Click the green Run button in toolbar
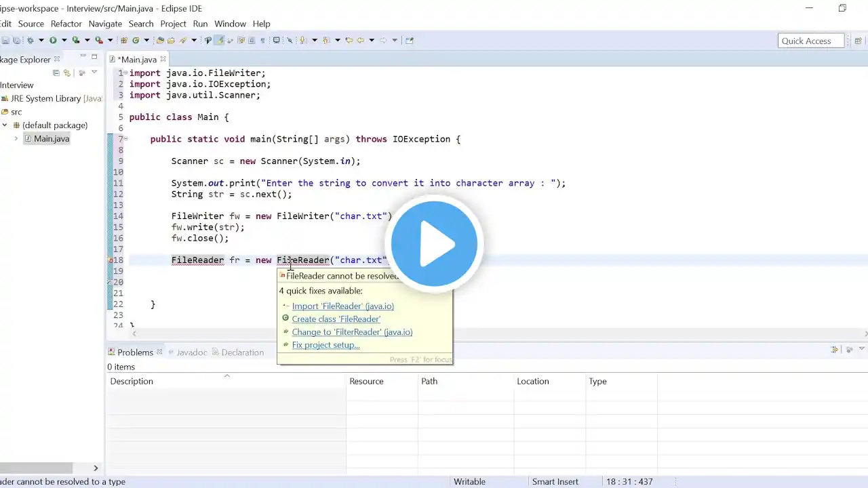This screenshot has width=868, height=488. [53, 41]
